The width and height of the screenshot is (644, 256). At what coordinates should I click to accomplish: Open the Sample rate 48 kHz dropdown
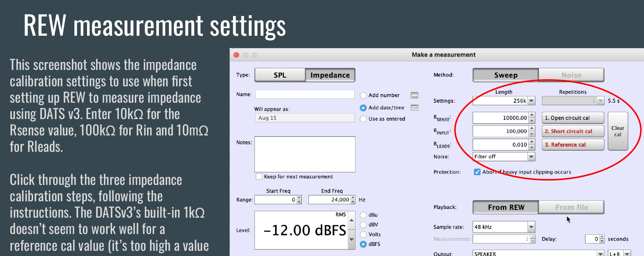532,227
